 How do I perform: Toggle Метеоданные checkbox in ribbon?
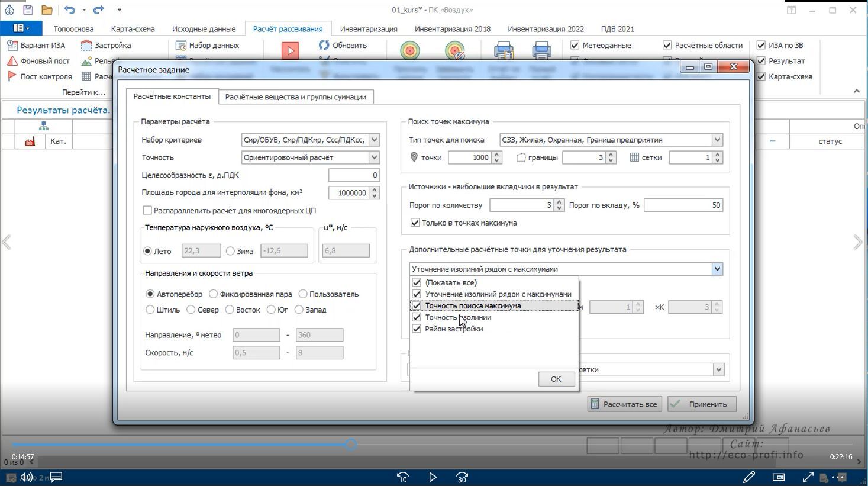pos(575,45)
